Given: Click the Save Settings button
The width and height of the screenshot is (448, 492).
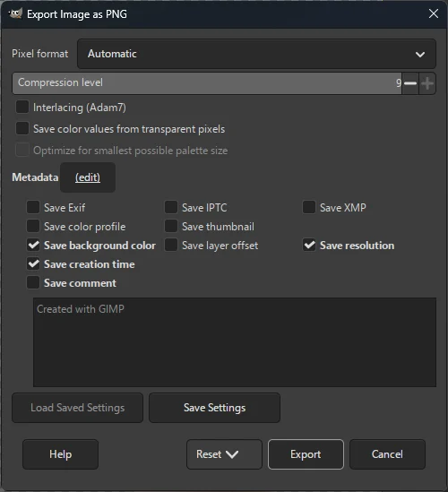Looking at the screenshot, I should (214, 408).
